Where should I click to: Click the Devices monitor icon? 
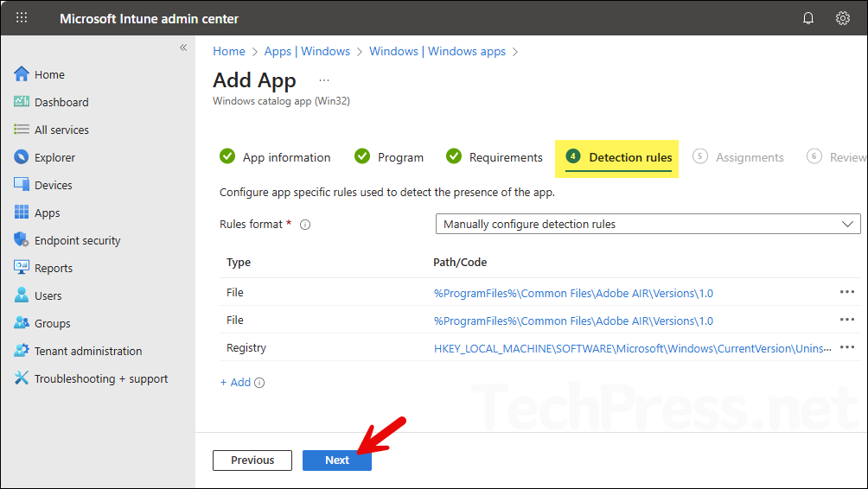click(x=22, y=184)
